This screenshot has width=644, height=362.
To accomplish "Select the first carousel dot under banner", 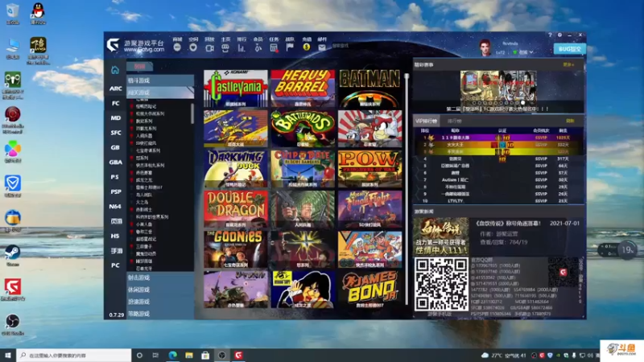I will [474, 103].
